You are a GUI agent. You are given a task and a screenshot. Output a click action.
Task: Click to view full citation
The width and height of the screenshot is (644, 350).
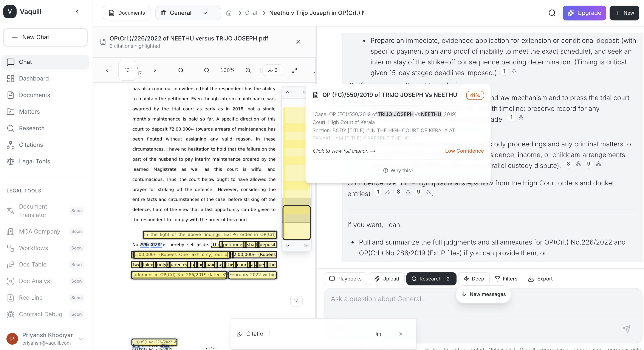point(344,151)
